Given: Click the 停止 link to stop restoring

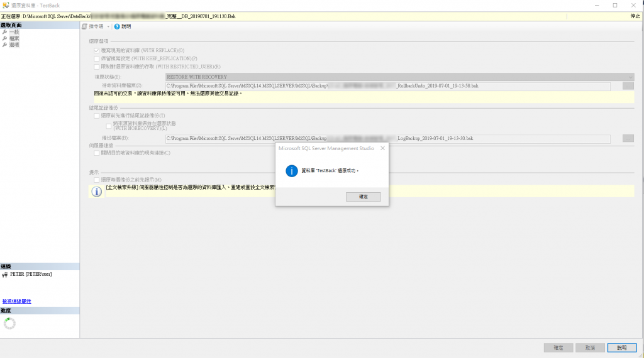Looking at the screenshot, I should (x=635, y=16).
